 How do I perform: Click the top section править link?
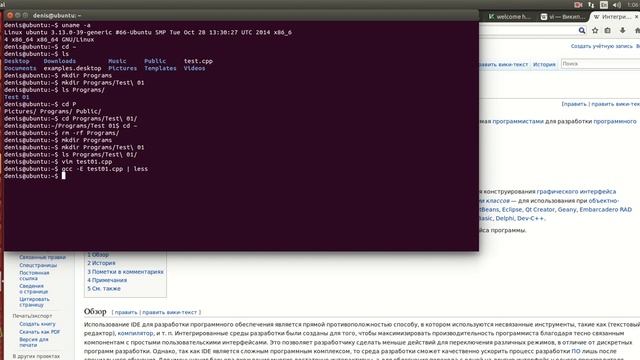pyautogui.click(x=574, y=104)
